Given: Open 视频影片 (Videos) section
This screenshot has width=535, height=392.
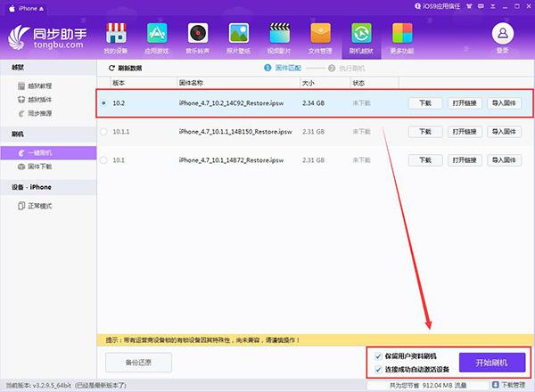Looking at the screenshot, I should [279, 38].
